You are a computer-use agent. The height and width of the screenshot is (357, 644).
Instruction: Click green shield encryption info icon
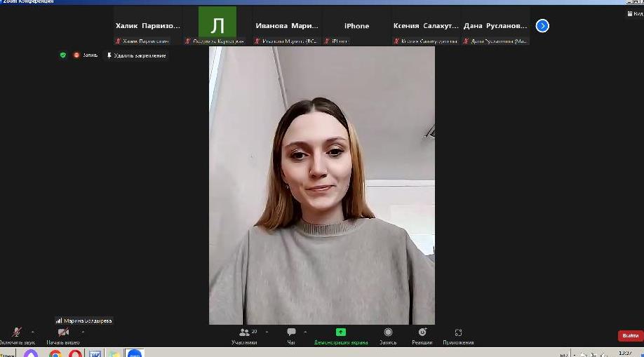[x=63, y=55]
